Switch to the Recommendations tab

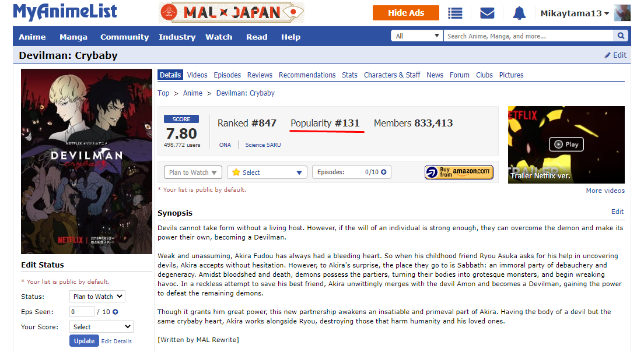[307, 75]
